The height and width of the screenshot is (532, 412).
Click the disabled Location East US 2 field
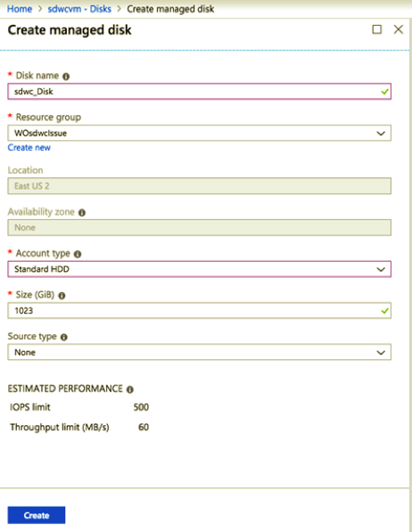200,186
